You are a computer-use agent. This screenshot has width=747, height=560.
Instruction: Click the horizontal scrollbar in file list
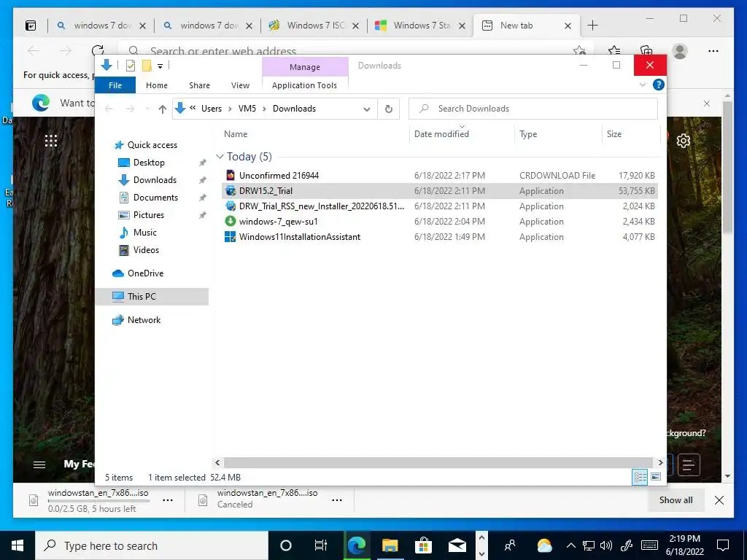coord(438,463)
